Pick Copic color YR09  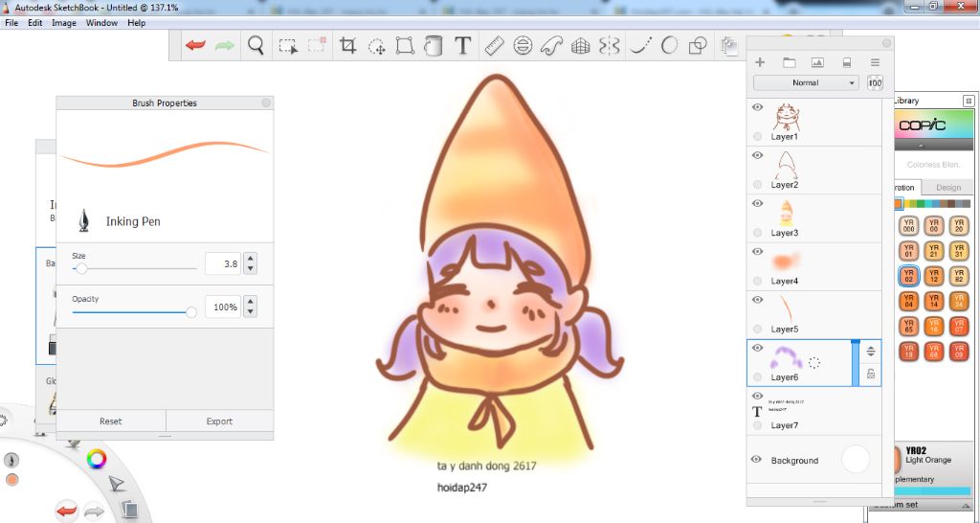(959, 351)
